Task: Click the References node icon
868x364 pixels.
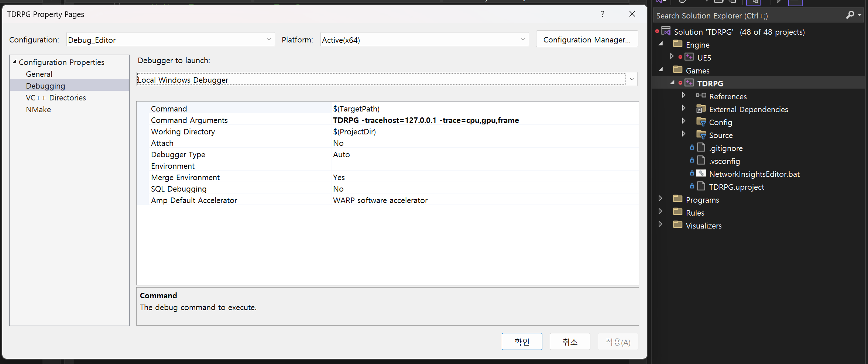Action: [x=701, y=96]
